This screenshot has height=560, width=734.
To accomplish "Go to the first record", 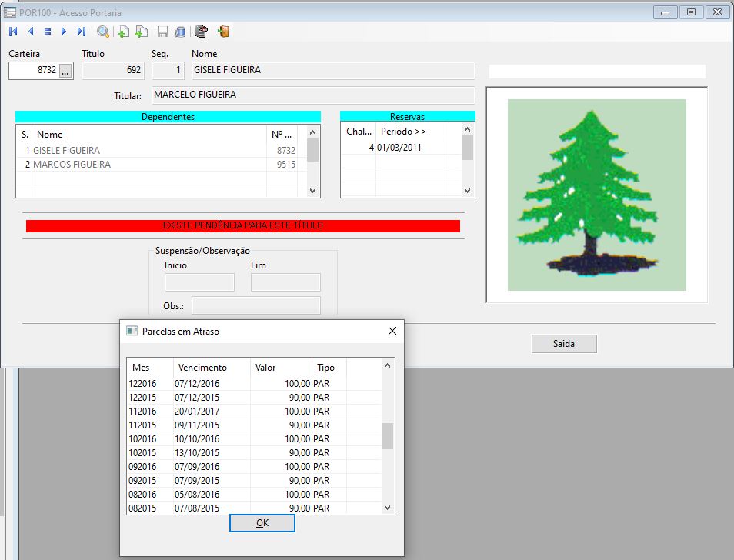I will [13, 32].
